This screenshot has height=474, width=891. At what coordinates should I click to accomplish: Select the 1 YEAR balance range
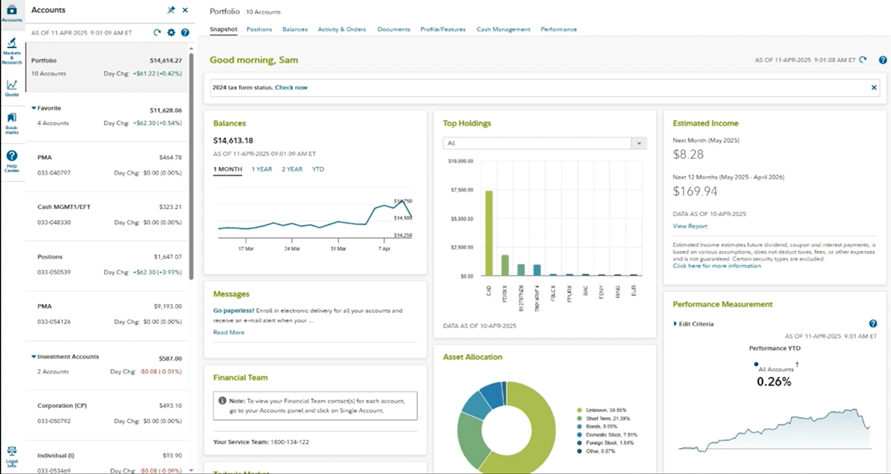point(262,169)
